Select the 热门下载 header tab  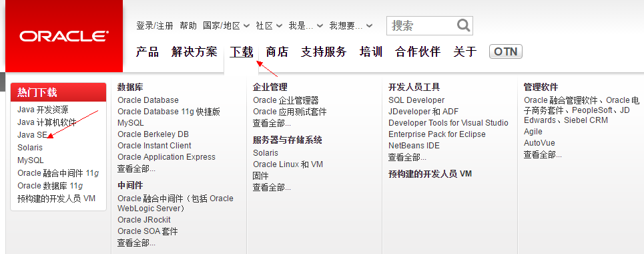[58, 92]
